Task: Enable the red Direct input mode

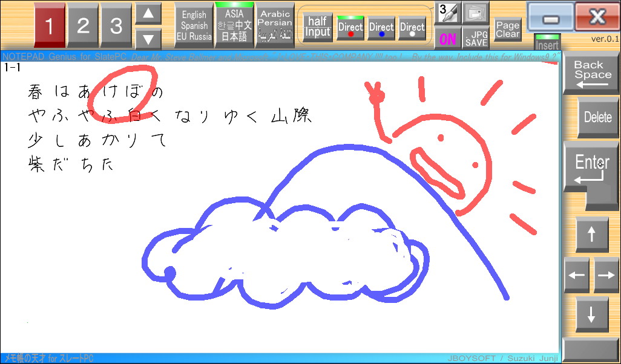Action: (350, 27)
